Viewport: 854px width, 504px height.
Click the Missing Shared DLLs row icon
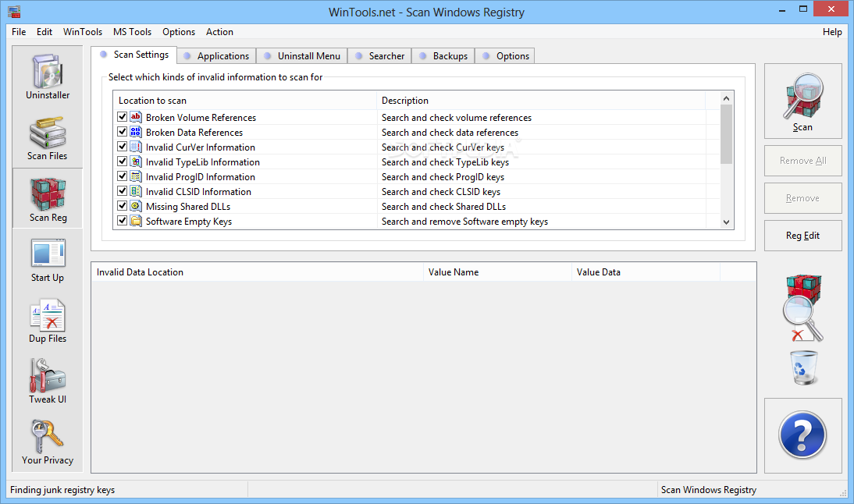coord(136,206)
